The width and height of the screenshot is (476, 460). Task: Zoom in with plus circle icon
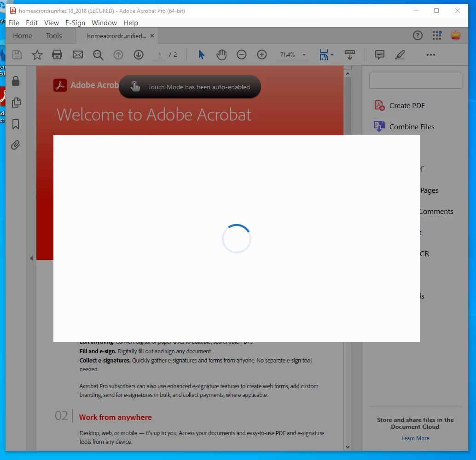261,55
